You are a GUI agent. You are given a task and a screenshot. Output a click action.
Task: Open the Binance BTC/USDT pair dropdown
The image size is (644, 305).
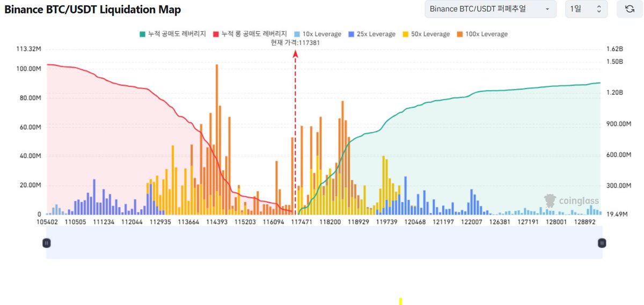point(490,9)
